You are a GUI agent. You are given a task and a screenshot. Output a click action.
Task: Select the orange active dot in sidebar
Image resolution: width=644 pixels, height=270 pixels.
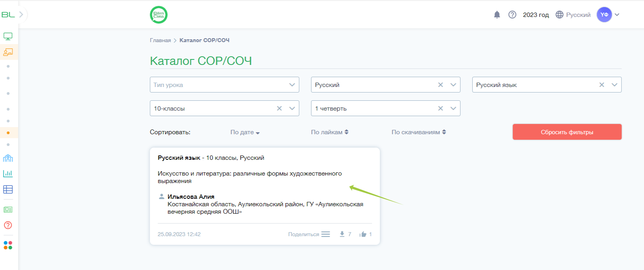tap(8, 133)
